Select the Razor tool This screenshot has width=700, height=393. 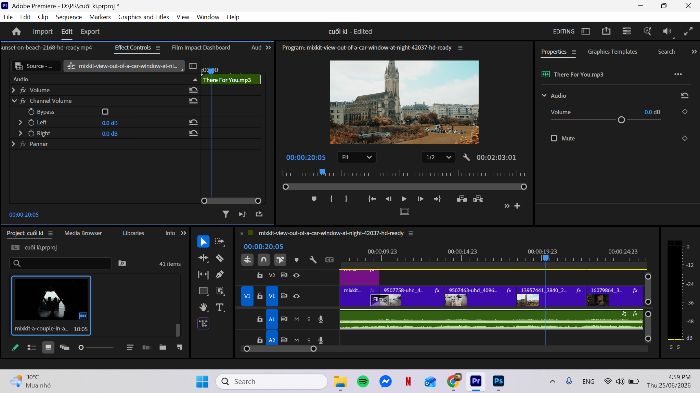click(220, 258)
